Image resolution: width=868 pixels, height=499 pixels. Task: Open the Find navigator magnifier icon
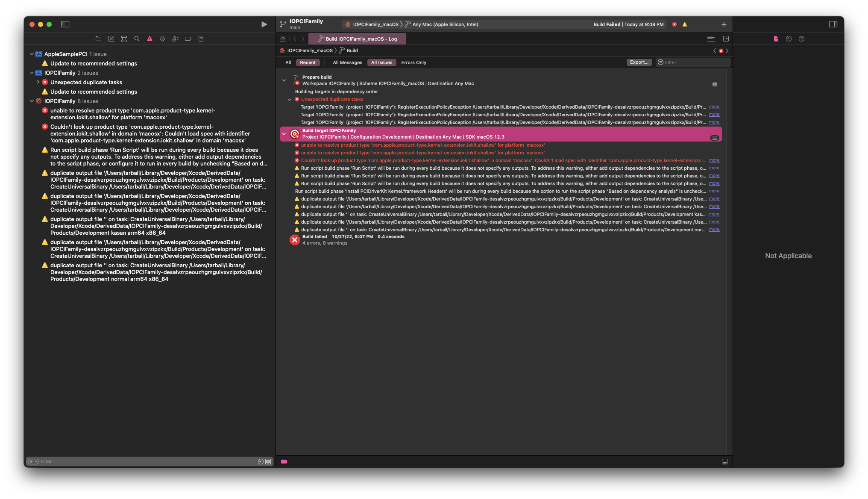tap(137, 39)
